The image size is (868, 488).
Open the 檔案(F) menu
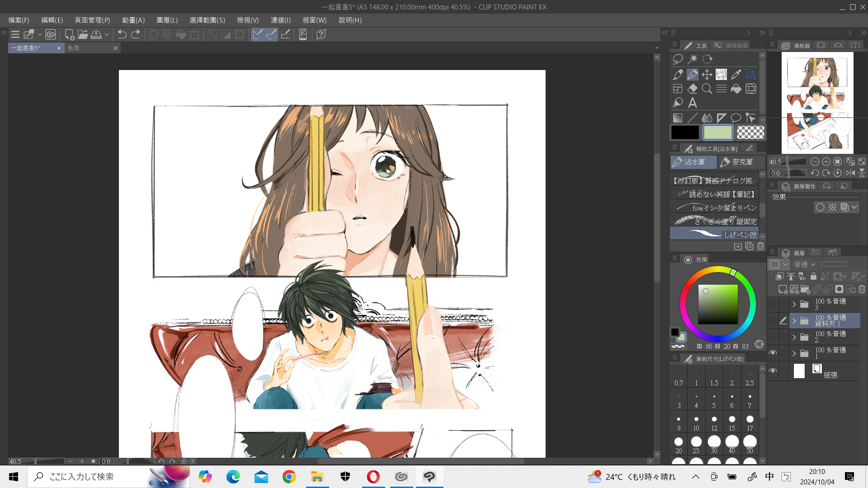[x=19, y=20]
